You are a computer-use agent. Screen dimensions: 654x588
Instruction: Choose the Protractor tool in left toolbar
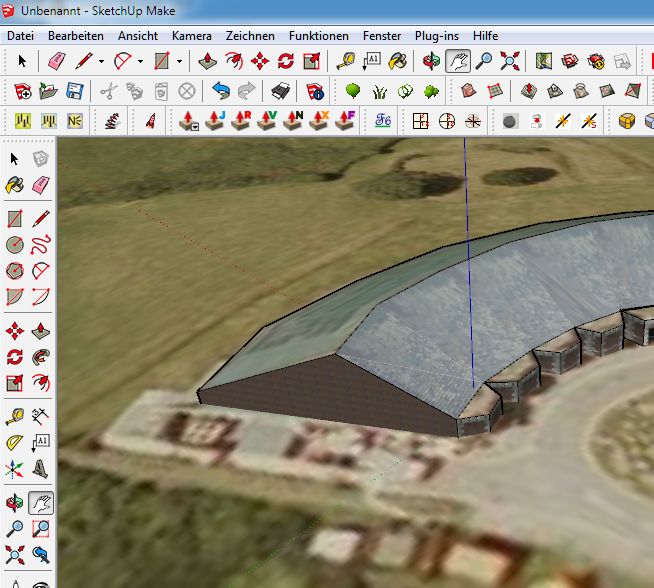coord(15,442)
